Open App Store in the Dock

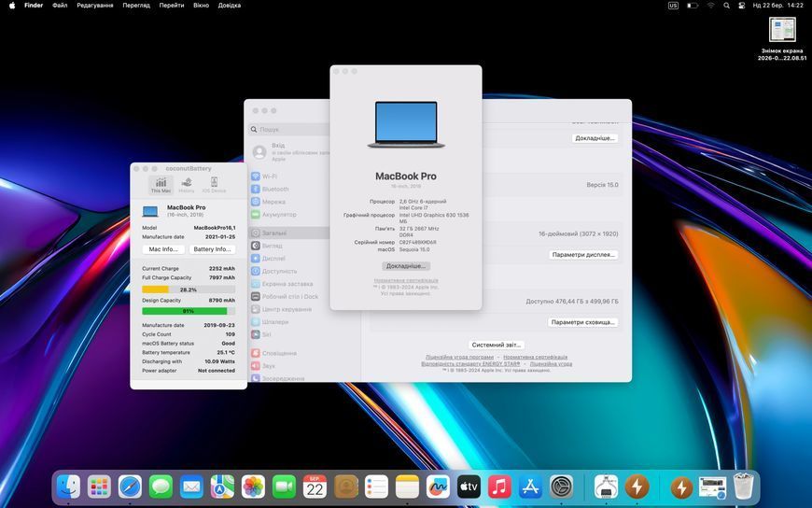click(530, 487)
